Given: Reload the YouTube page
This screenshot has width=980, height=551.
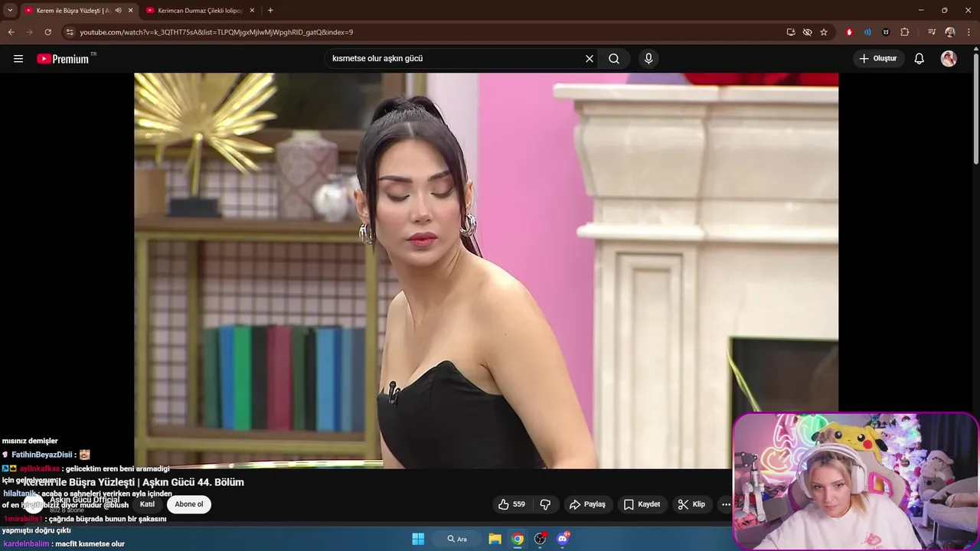Looking at the screenshot, I should pos(47,32).
